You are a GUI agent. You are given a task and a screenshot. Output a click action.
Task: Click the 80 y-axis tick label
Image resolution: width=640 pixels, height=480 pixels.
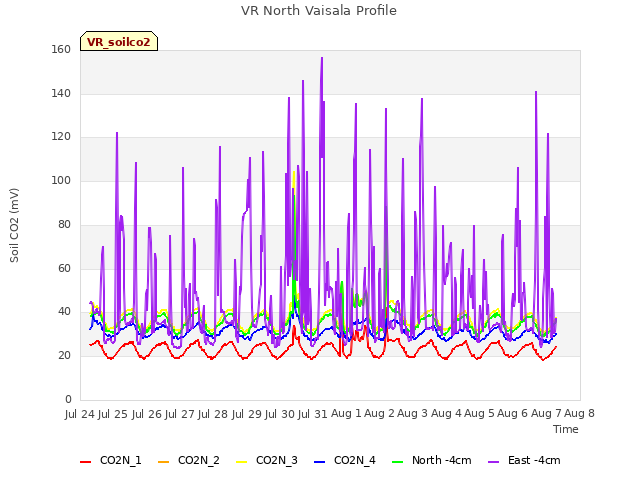pyautogui.click(x=64, y=224)
